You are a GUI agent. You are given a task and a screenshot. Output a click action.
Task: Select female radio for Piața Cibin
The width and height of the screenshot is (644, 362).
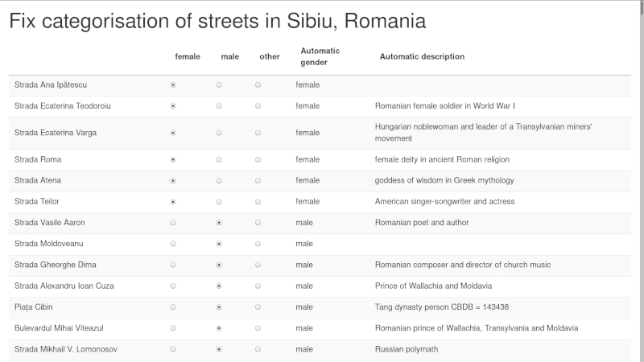point(173,307)
